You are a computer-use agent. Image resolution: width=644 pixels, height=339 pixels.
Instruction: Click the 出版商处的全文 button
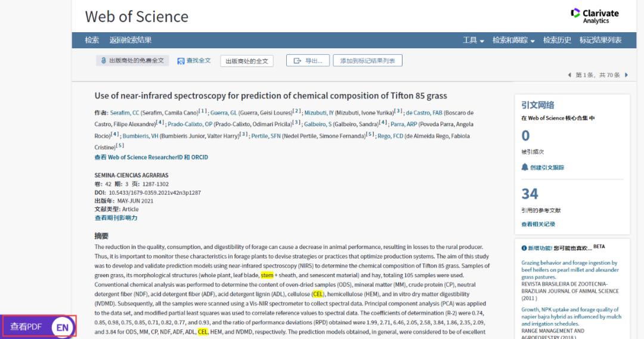(247, 61)
